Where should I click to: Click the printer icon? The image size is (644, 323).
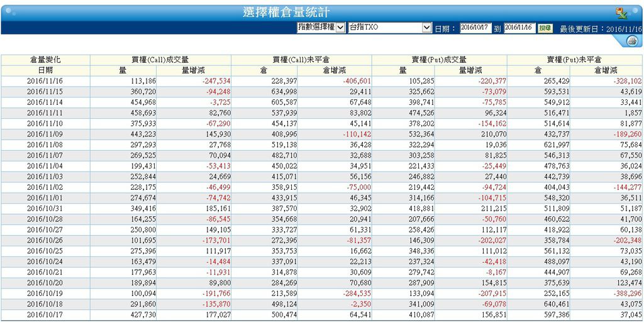[631, 41]
